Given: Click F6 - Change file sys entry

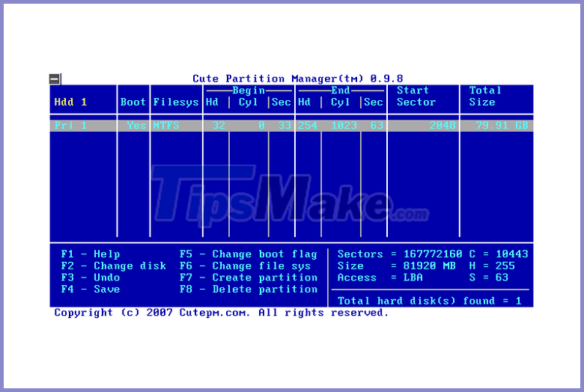Looking at the screenshot, I should coord(245,266).
